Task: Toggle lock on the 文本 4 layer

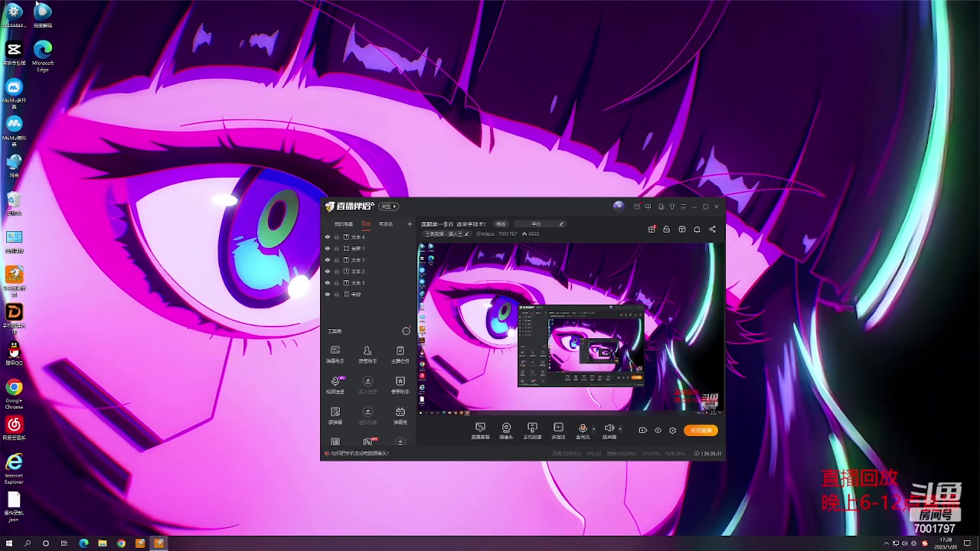Action: (336, 237)
